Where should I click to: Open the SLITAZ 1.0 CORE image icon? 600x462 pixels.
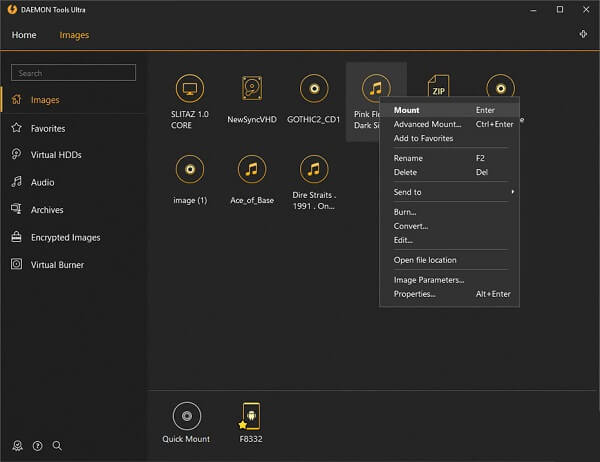[190, 88]
